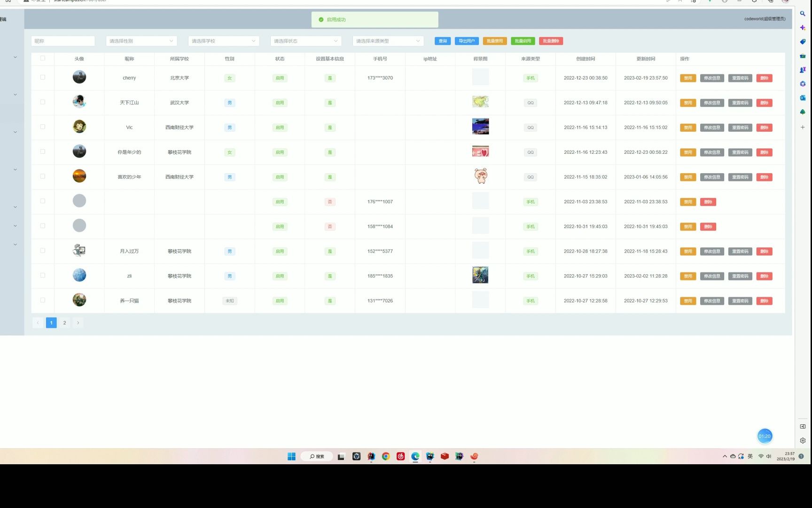Screen dimensions: 812x508
Task: Open the red swirl app on taskbar
Action: click(x=474, y=456)
